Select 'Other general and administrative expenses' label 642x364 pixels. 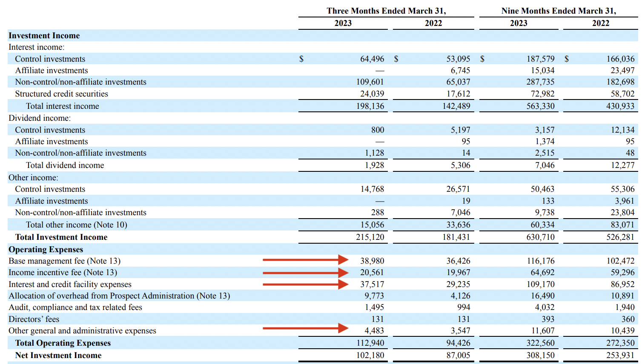(82, 331)
